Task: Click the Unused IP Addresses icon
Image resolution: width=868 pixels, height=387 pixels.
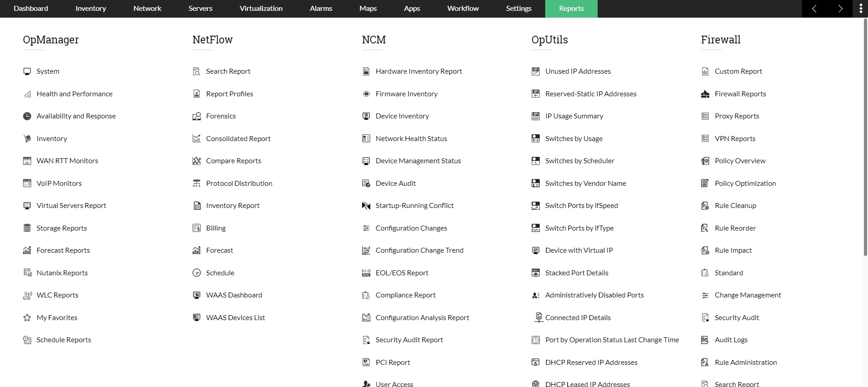Action: (536, 71)
